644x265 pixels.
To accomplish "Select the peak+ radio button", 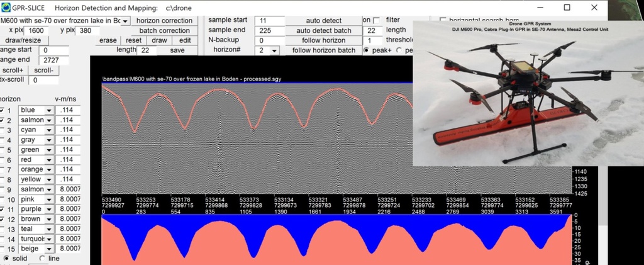I will [x=366, y=50].
